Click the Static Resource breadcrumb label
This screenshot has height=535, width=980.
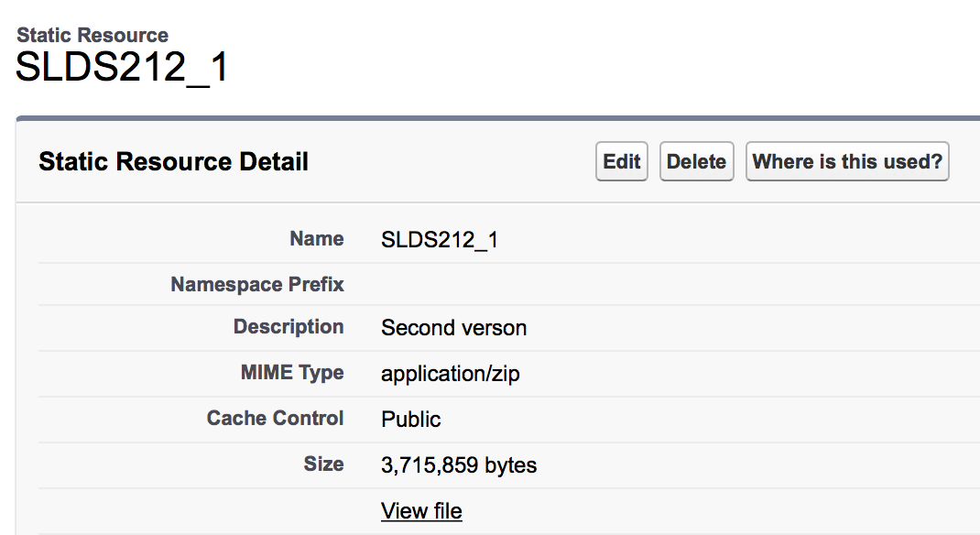[x=93, y=36]
